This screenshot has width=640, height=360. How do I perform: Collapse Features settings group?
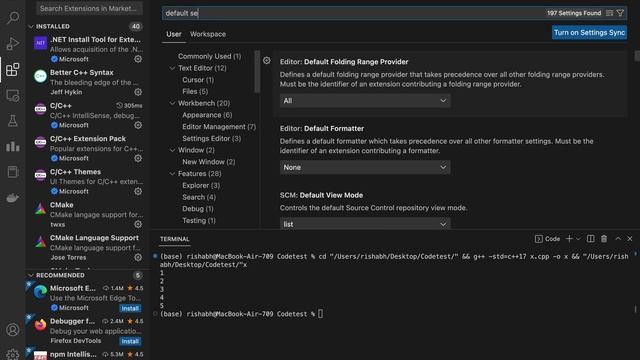point(172,173)
